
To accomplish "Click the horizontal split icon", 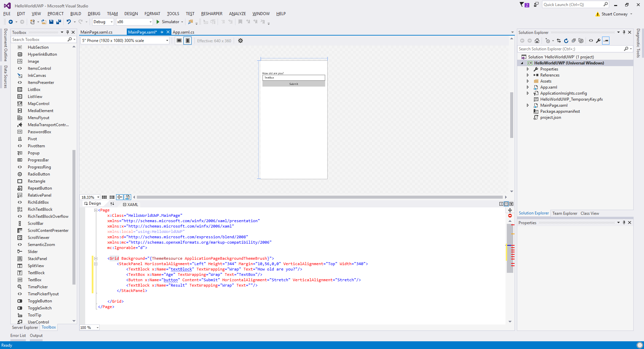I will [506, 204].
